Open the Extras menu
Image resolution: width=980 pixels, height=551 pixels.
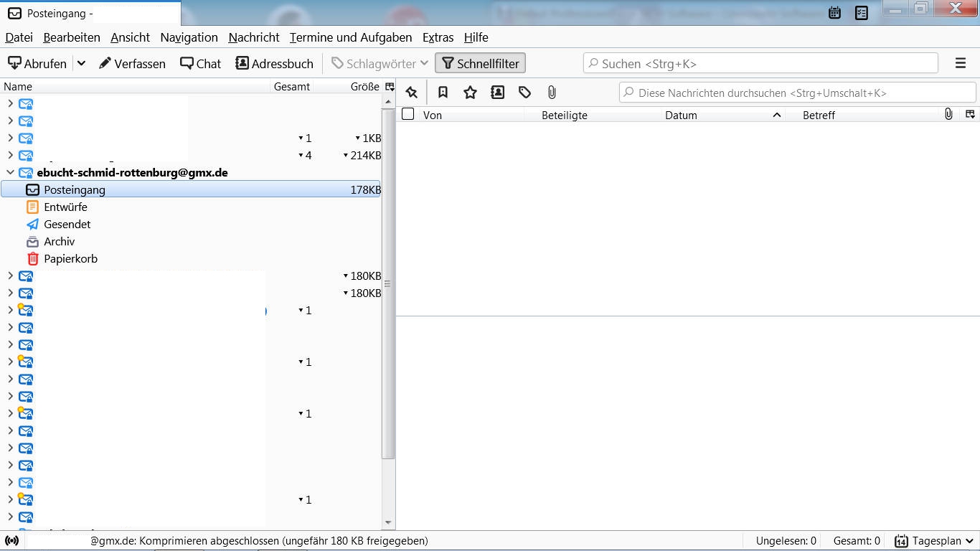point(438,37)
